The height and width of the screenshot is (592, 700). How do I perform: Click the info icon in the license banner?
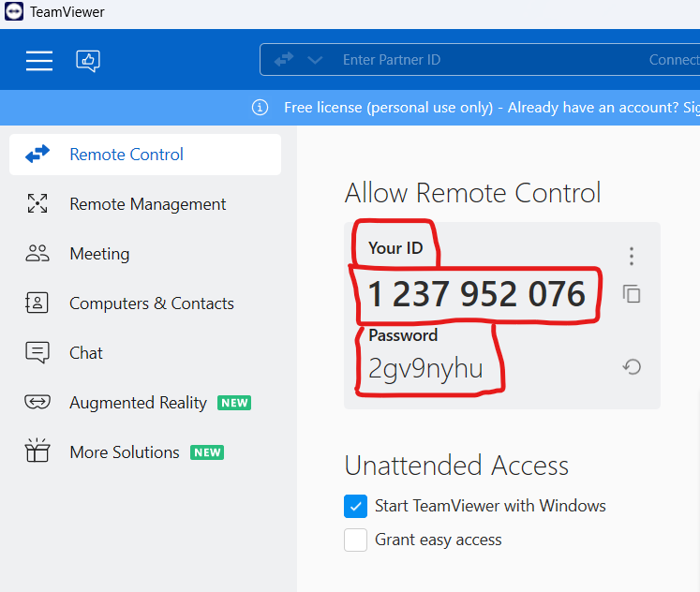coord(261,108)
